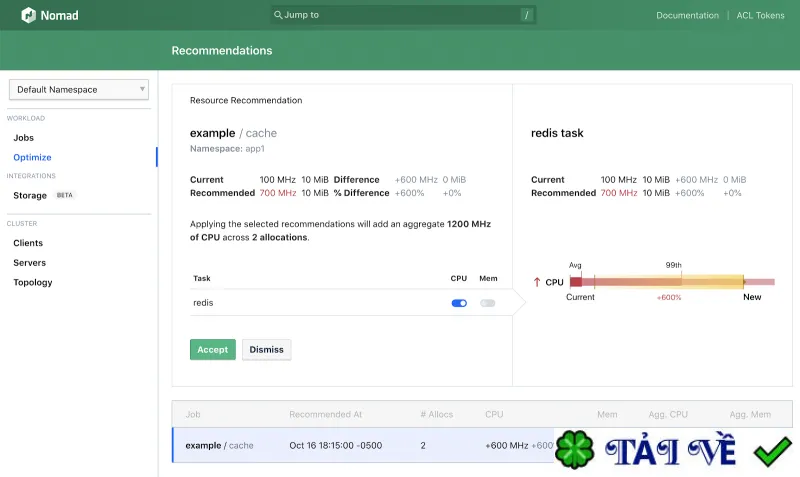Click the # Allocs column header
Screen dimensions: 800x477
[437, 414]
